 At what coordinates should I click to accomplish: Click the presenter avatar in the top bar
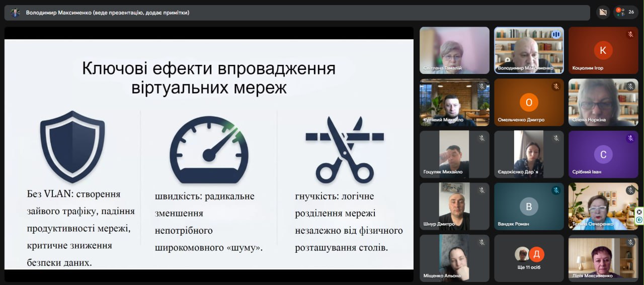coord(16,13)
